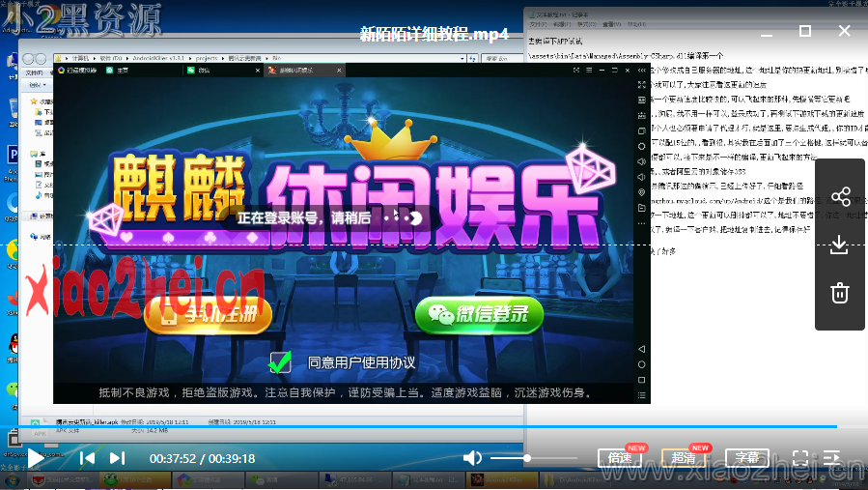
Task: Open the 倍速 playback speed menu
Action: (620, 458)
